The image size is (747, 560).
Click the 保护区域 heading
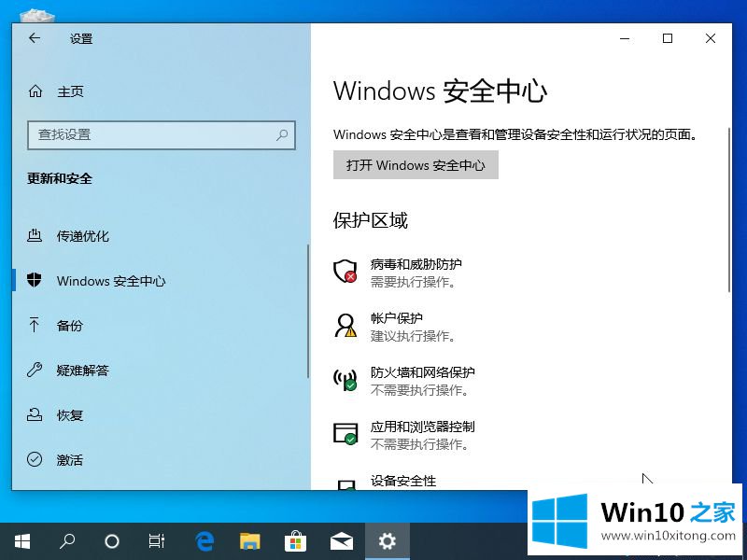pos(370,220)
